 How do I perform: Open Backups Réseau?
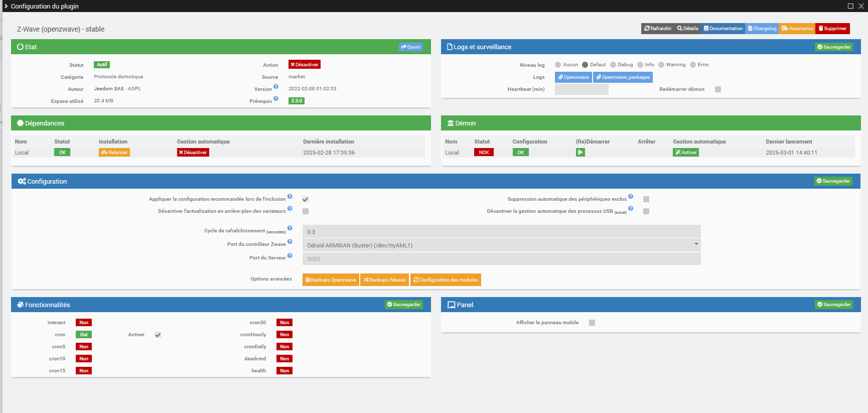pos(385,280)
